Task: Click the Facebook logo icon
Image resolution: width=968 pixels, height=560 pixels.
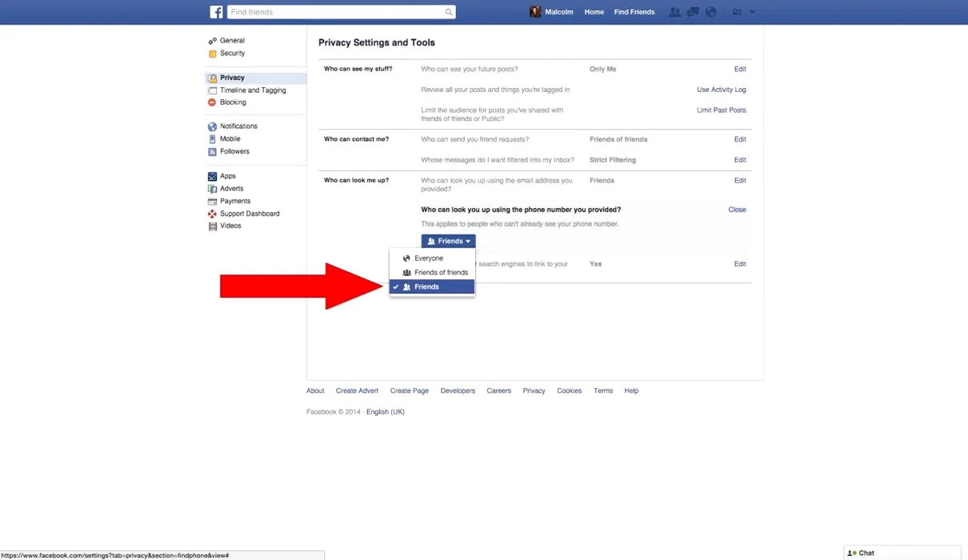Action: tap(216, 12)
